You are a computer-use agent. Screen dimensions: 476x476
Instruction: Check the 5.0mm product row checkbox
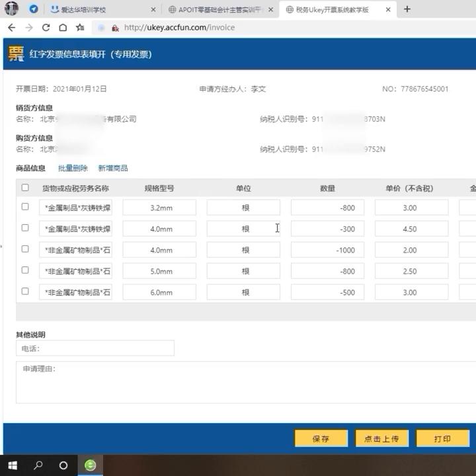coord(25,270)
